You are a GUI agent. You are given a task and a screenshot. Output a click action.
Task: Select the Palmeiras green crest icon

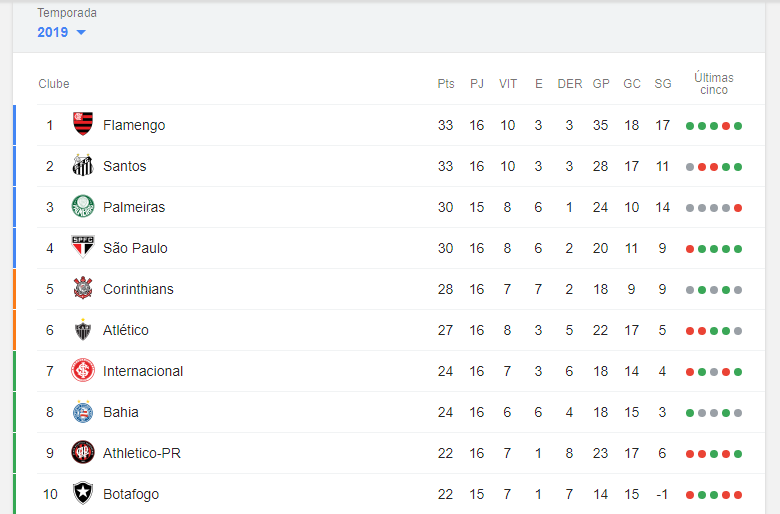pyautogui.click(x=83, y=206)
